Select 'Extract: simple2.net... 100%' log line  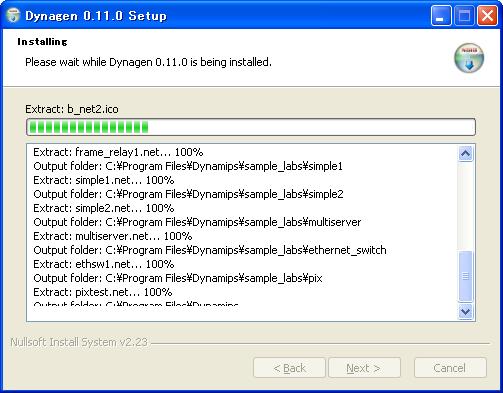coord(104,208)
